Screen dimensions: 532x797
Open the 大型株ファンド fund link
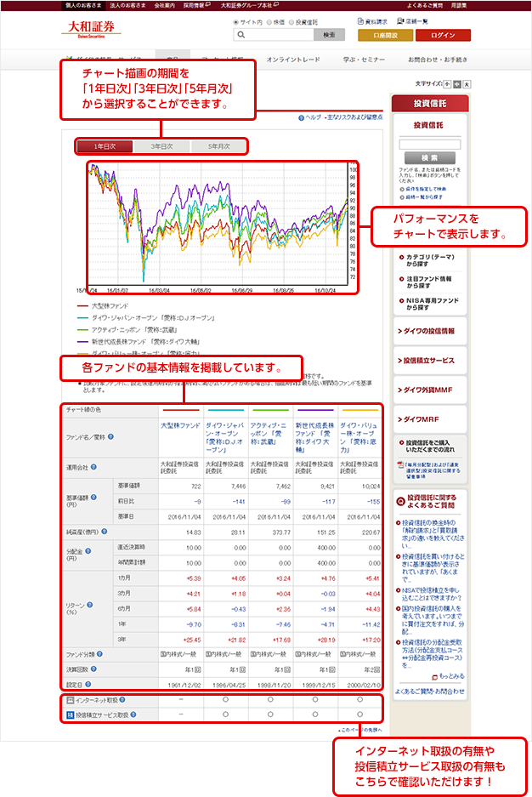coord(180,425)
